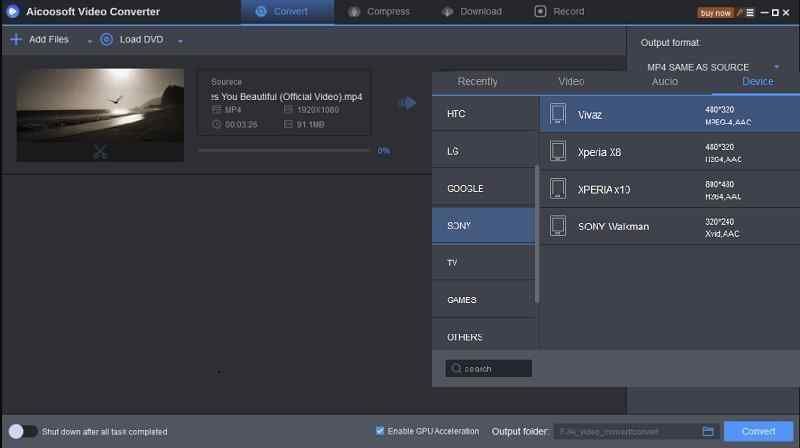Click the buy now button
Viewport: 800px width, 448px height.
(x=715, y=13)
